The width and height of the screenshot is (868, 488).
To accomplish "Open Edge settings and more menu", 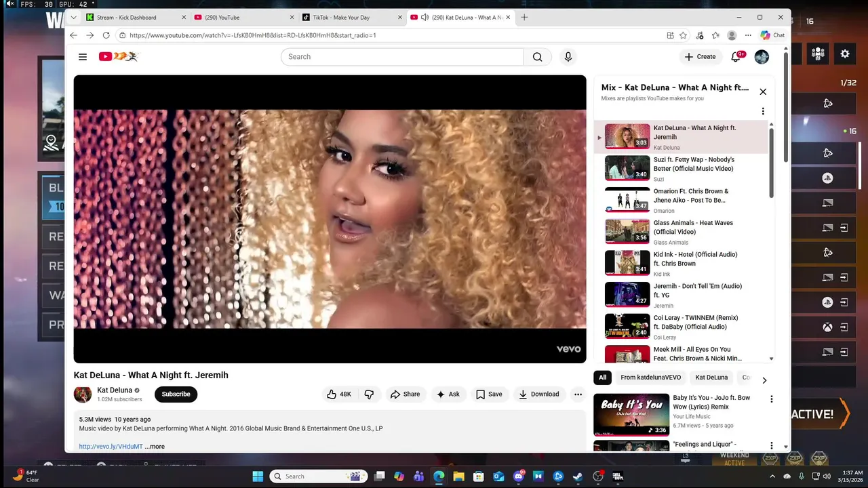I will click(x=748, y=35).
